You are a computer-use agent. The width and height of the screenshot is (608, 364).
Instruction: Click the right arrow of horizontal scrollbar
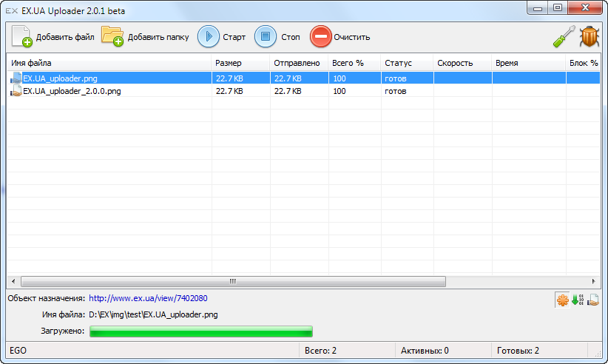click(594, 281)
